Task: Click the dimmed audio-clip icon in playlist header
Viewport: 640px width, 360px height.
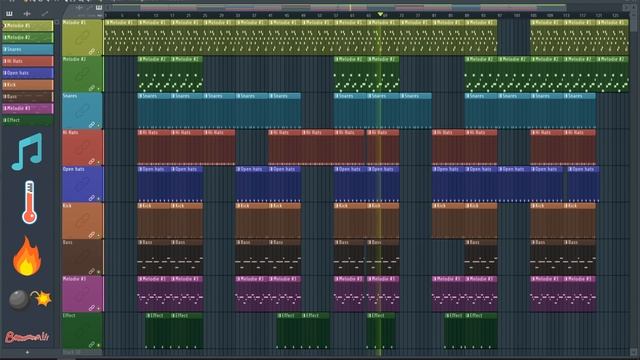Action: click(x=80, y=7)
